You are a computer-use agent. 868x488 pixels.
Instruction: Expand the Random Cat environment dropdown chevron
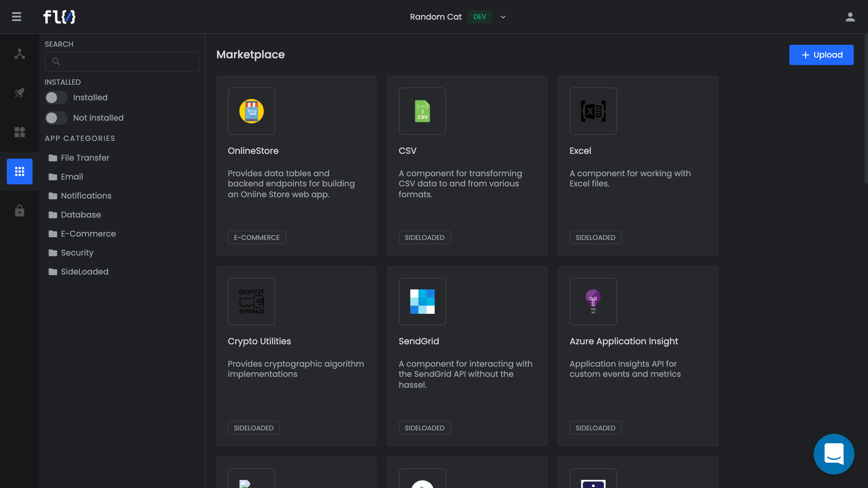(x=503, y=17)
